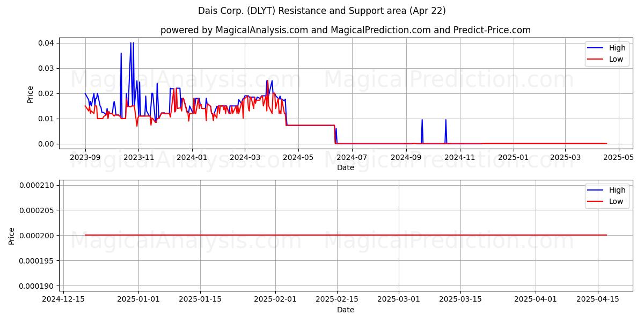The image size is (644, 322).
Task: Click the '0.01' y-axis label in the top chart
Action: tap(47, 119)
